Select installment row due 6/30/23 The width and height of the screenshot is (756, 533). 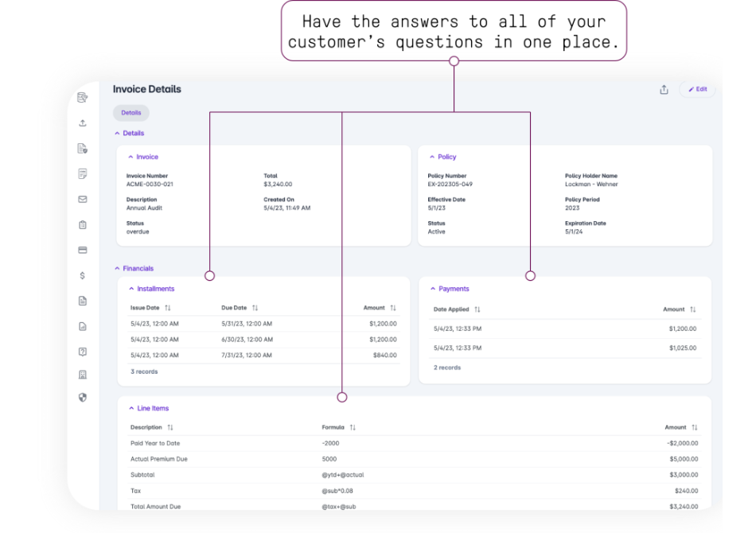pos(263,340)
